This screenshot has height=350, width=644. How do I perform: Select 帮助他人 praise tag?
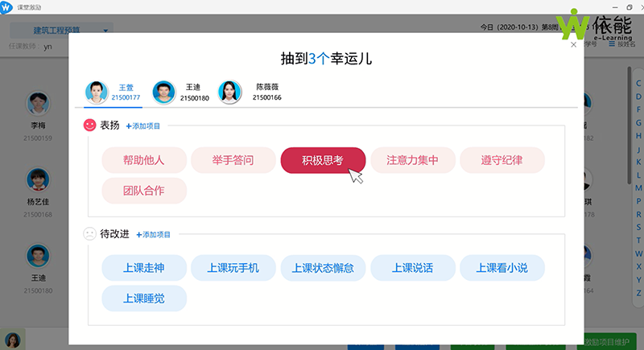pyautogui.click(x=144, y=160)
